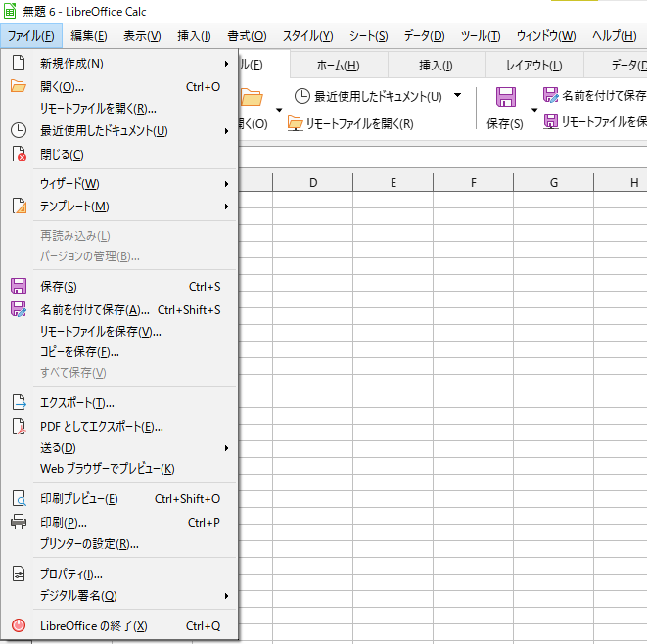The image size is (647, 644).
Task: Open the ヘルプ(H) menu
Action: (x=614, y=36)
